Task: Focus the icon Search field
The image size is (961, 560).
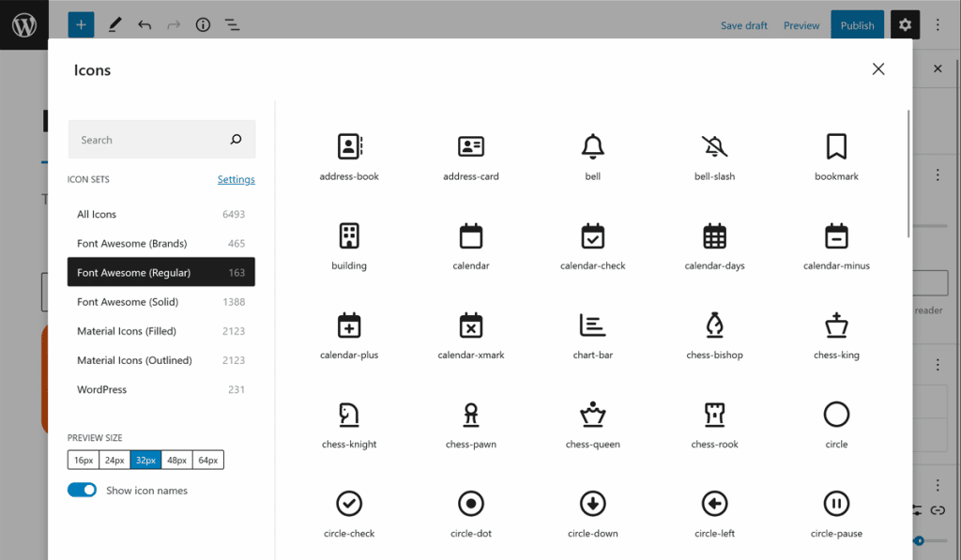Action: pos(161,140)
